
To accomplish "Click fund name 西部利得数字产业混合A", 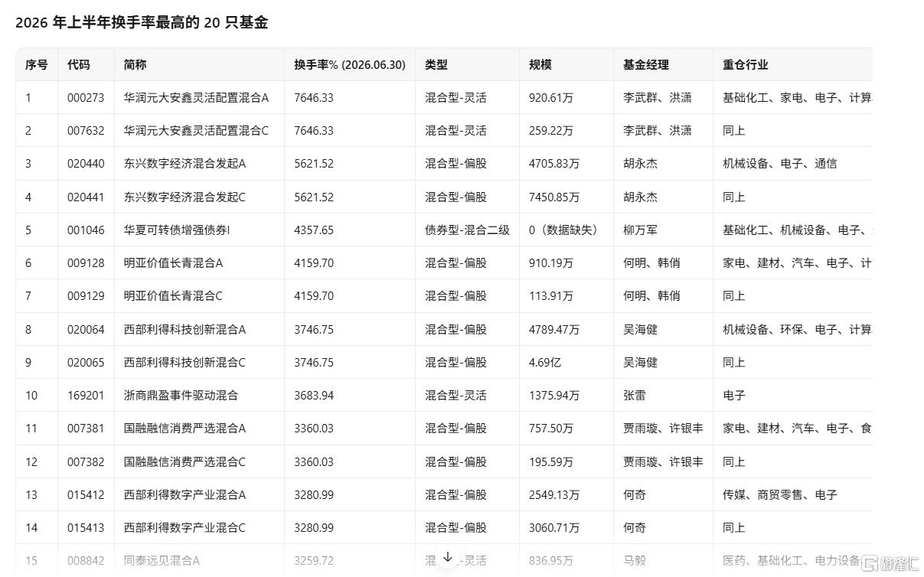I will tap(184, 495).
